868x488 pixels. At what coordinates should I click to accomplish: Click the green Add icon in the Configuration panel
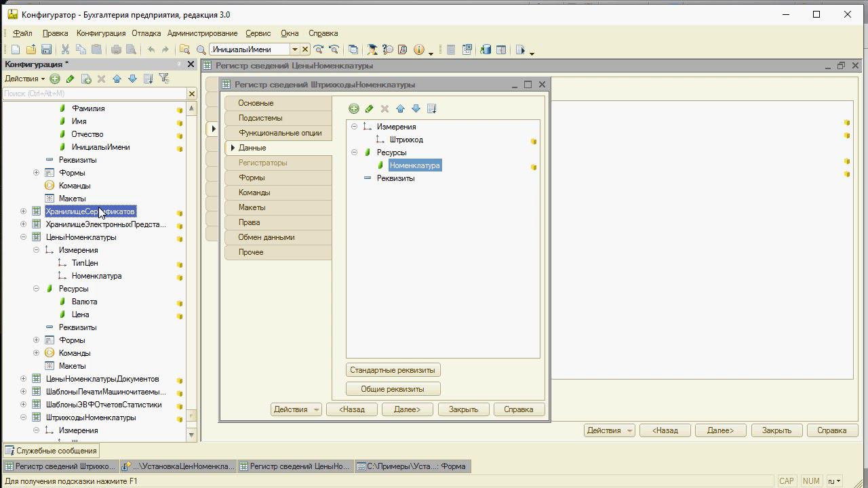click(55, 79)
